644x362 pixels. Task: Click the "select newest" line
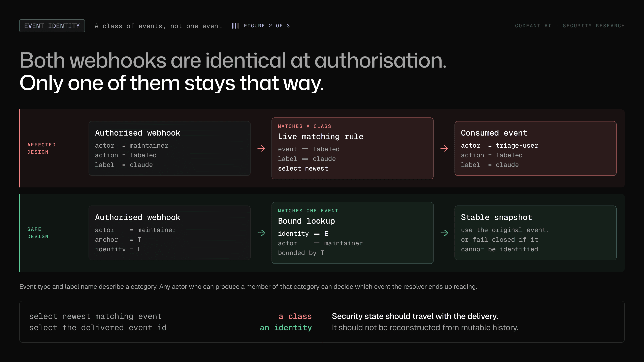[x=303, y=169]
